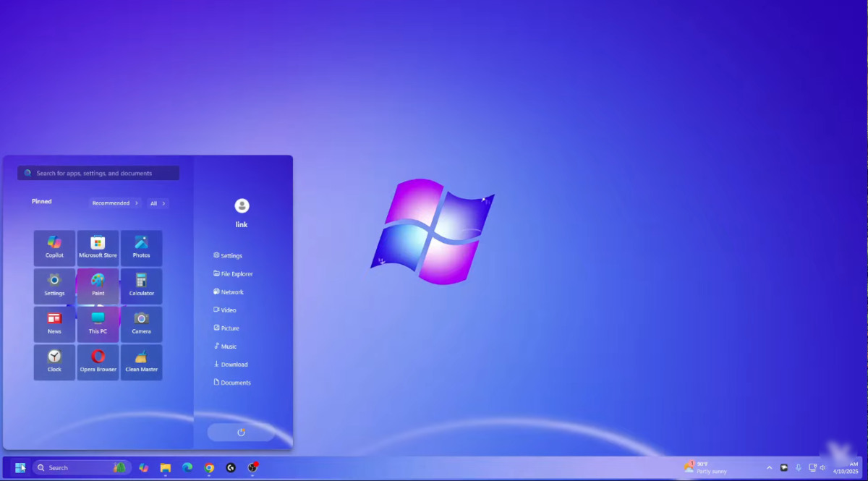Open the volume speaker tray icon
868x481 pixels.
point(823,468)
